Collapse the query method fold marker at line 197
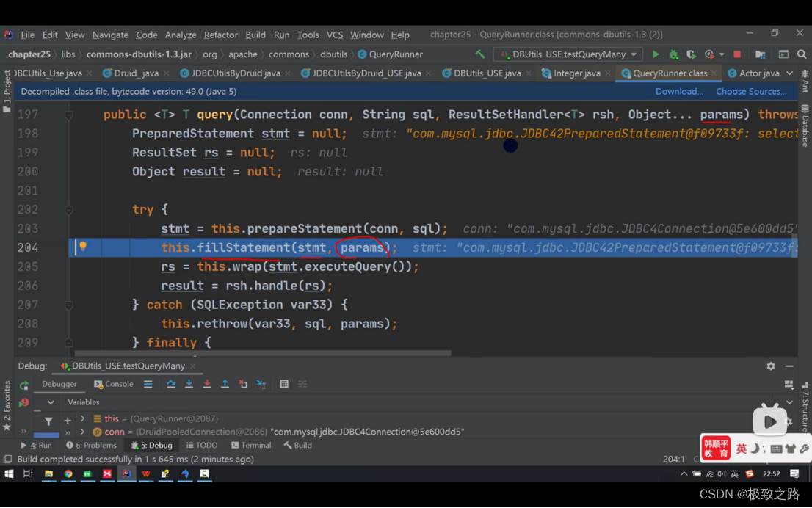812x508 pixels. coord(69,115)
